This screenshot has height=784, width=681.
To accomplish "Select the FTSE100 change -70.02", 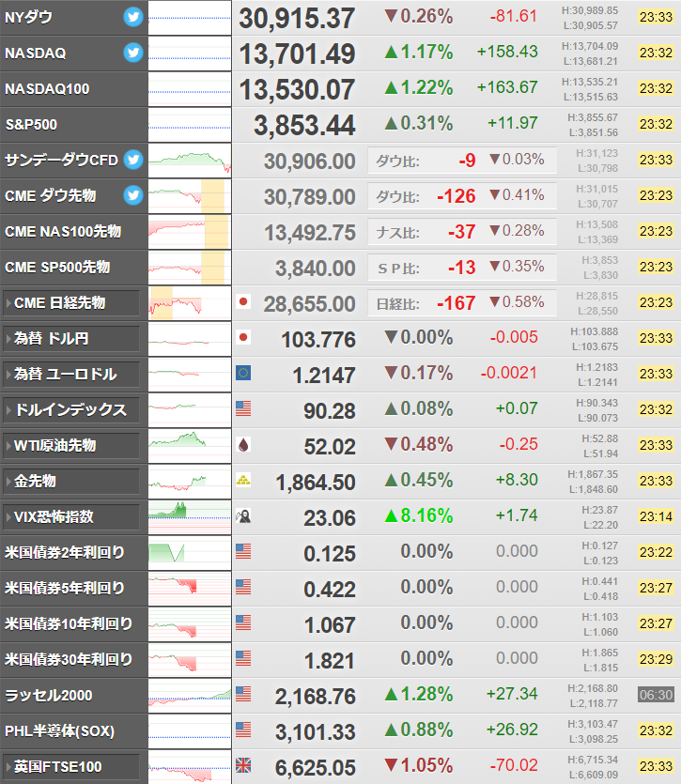I will point(514,765).
